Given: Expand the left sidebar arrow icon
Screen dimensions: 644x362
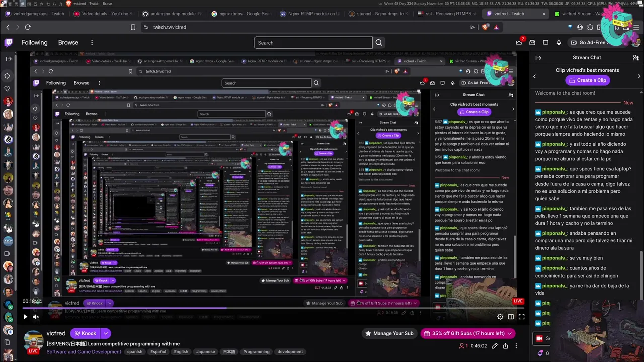Looking at the screenshot, I should tap(9, 59).
